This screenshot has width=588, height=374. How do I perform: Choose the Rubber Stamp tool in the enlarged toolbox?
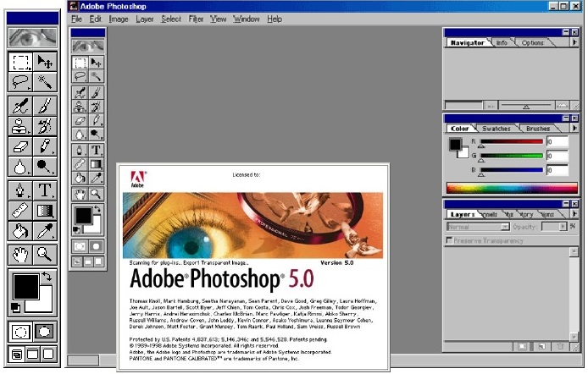[x=20, y=126]
